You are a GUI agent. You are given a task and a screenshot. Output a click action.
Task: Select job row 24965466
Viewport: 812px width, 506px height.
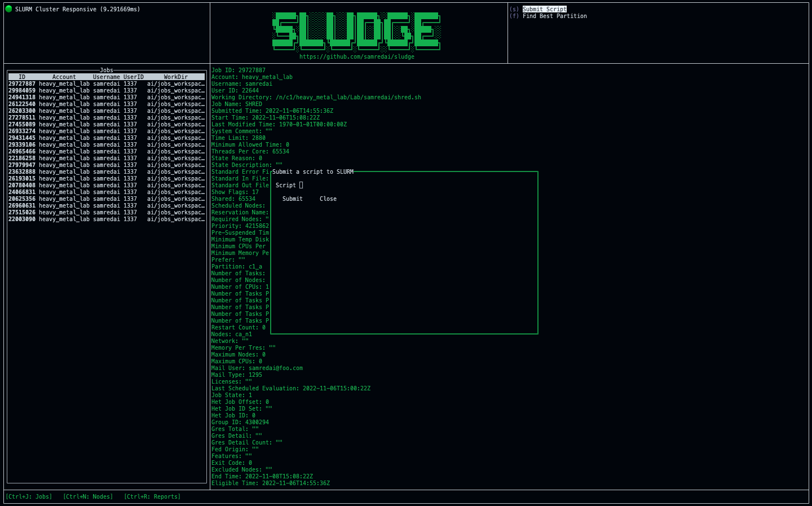click(107, 151)
